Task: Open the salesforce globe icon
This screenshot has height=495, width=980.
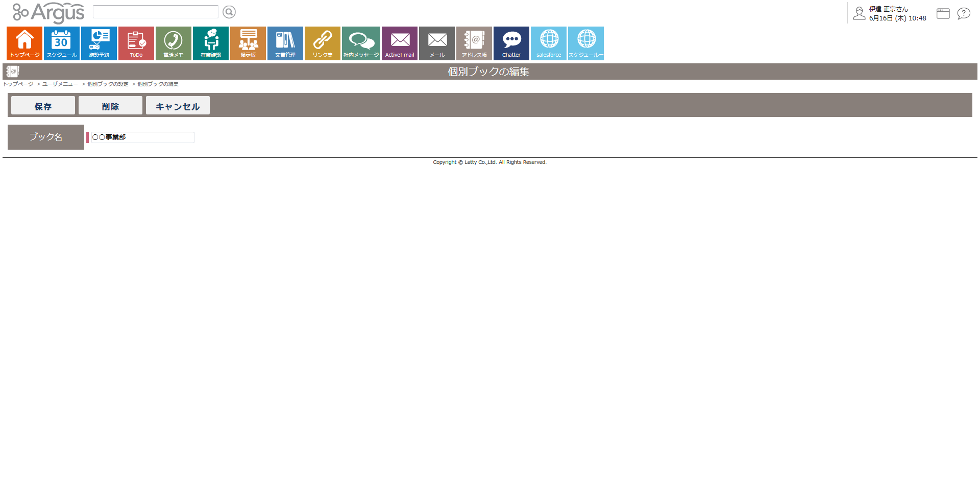Action: point(549,43)
